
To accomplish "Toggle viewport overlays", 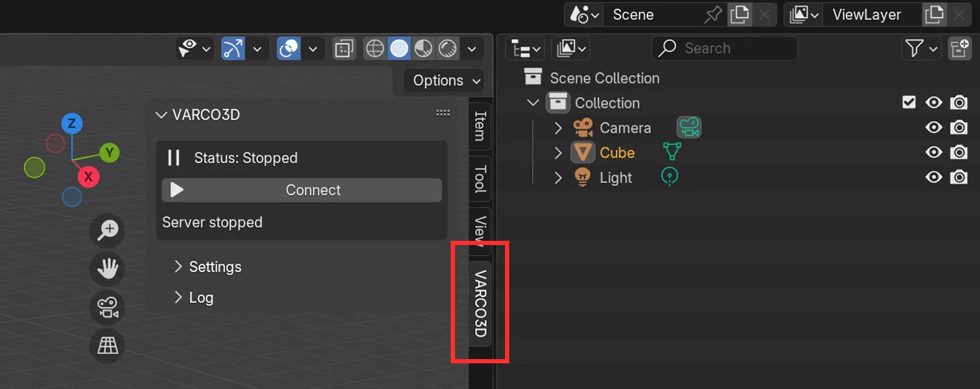I will coord(289,48).
